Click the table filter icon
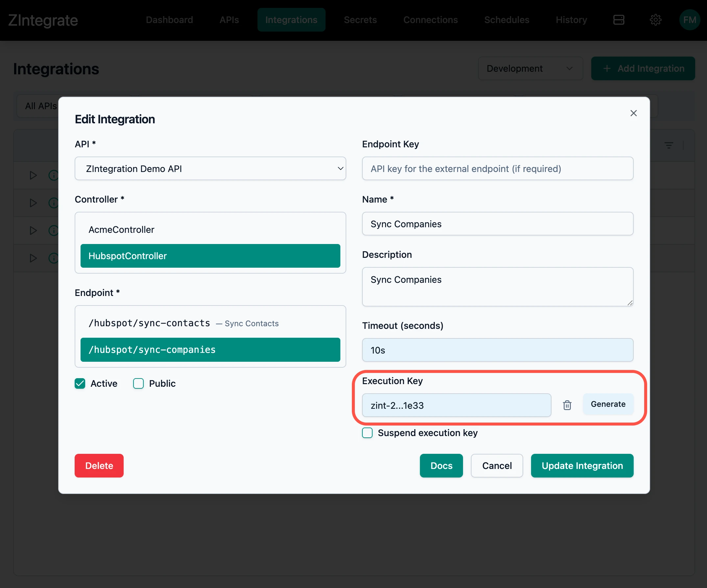The height and width of the screenshot is (588, 707). (668, 145)
